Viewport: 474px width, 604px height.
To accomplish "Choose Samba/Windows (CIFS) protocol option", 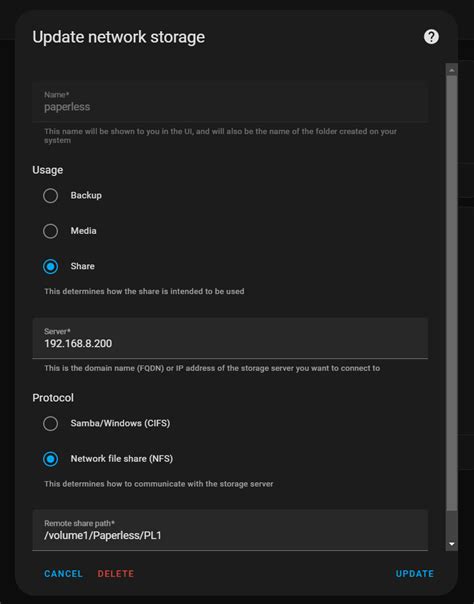I will 50,424.
